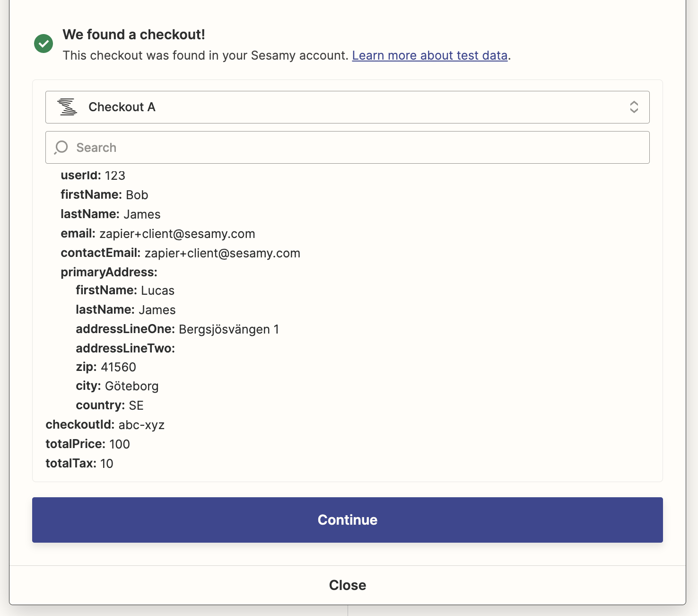Image resolution: width=698 pixels, height=616 pixels.
Task: Select the 'totalPrice: 100' row
Action: tap(87, 444)
